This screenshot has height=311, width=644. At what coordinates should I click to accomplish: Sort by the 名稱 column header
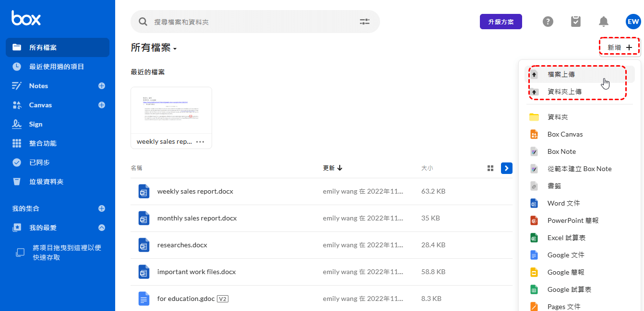tap(136, 168)
